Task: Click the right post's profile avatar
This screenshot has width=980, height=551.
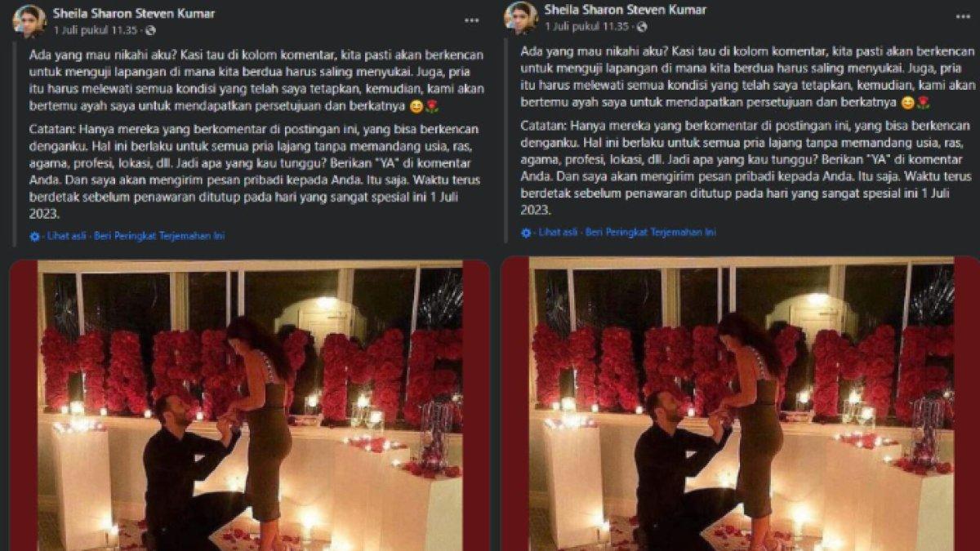Action: 520,17
